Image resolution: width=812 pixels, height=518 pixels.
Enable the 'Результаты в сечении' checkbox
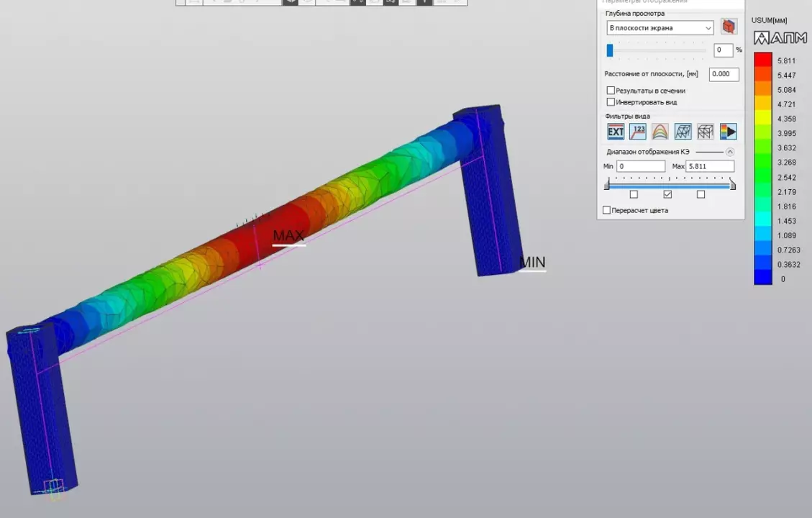coord(611,91)
